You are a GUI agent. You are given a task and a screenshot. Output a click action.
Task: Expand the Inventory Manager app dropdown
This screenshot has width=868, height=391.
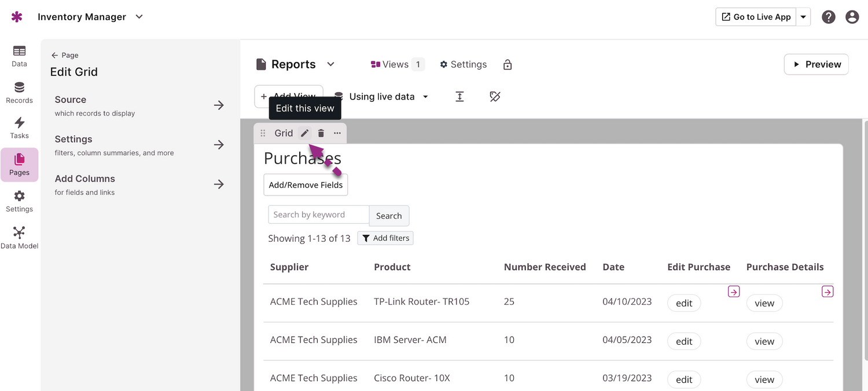pos(139,17)
